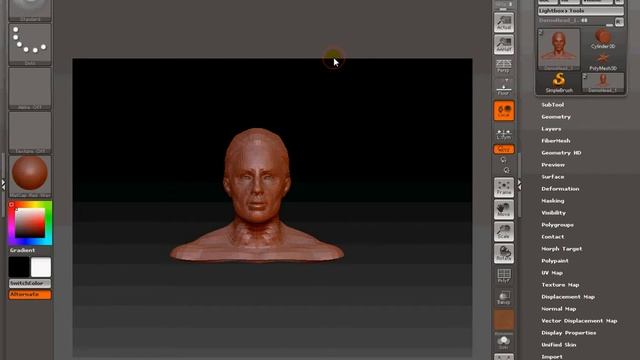Viewport: 640px width, 360px height.
Task: Open the Displacement Map section
Action: coord(568,297)
